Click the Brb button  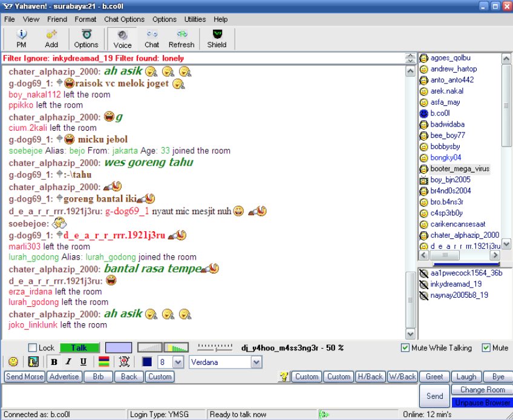(98, 376)
